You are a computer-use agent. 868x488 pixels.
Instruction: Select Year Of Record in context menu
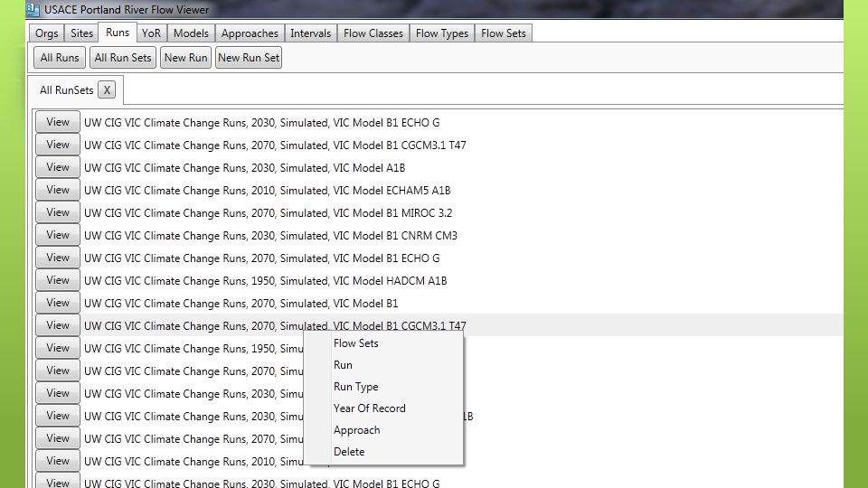coord(369,408)
